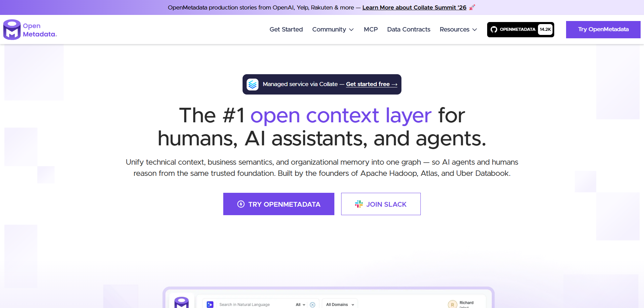Click the open context layer headline
644x308 pixels.
click(x=341, y=115)
